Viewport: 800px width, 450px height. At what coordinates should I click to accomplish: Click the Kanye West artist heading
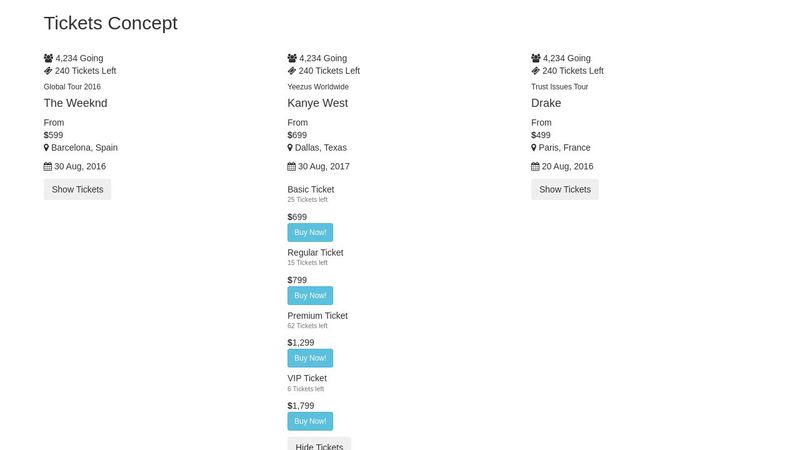click(319, 103)
